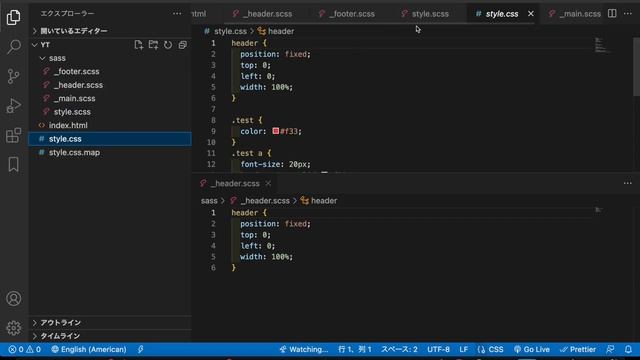Screen dimensions: 640x360
Task: Click the ".test a {" selector line
Action: 251,153
